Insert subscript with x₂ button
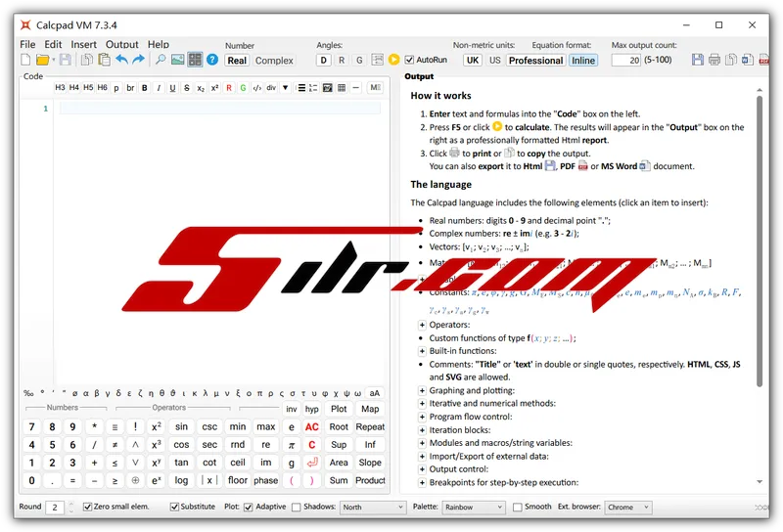This screenshot has width=783, height=532. [201, 88]
